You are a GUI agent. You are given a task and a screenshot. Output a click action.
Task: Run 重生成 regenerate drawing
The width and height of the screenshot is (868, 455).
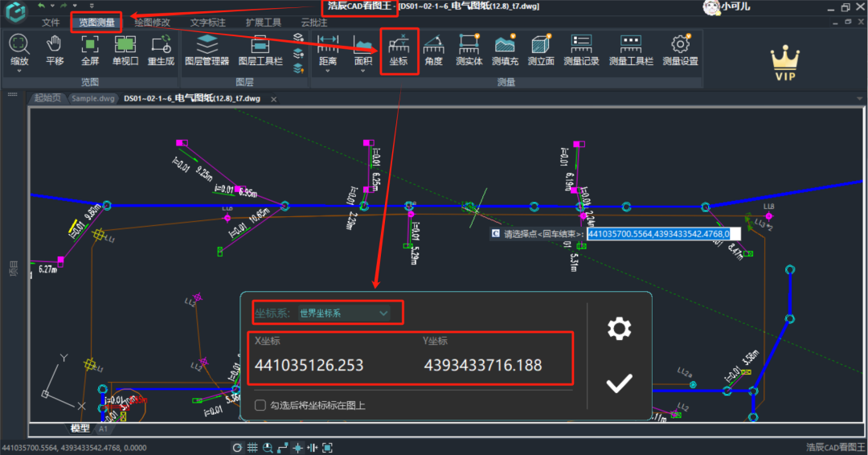161,51
